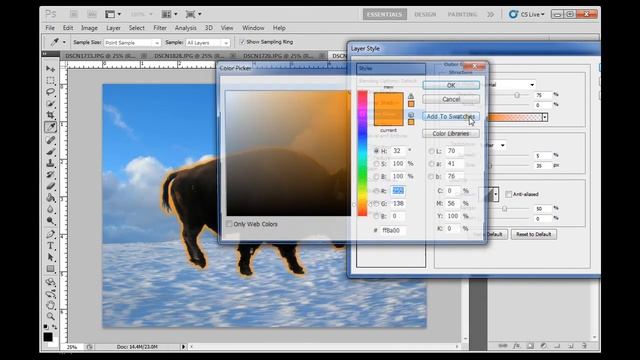640x360 pixels.
Task: Open the Technique dropdown in Layer Style
Action: [x=502, y=145]
